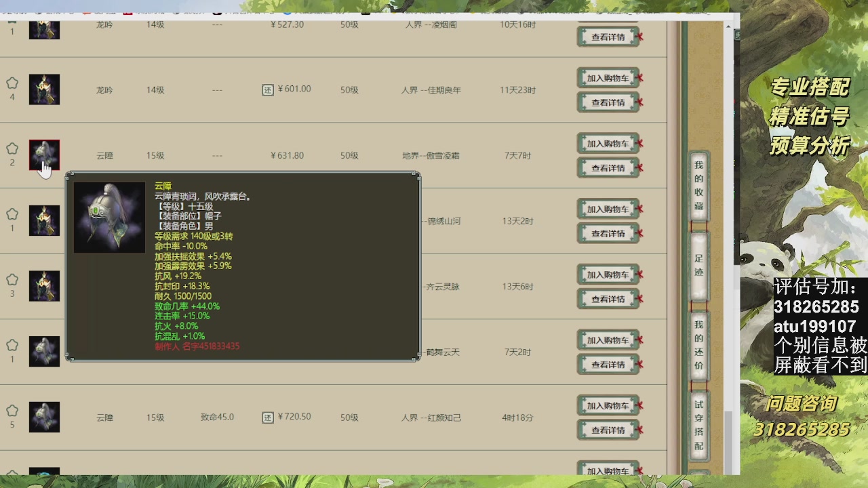
Task: Click the 还 bargain icon beside ¥720.50
Action: pos(268,418)
